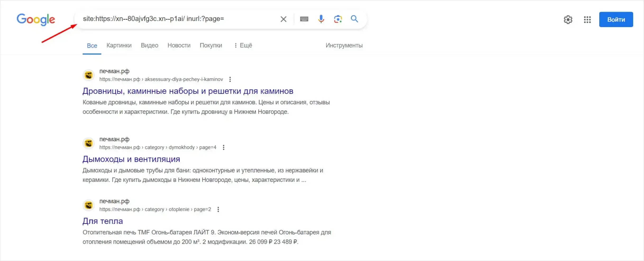Viewport: 644px width, 261px height.
Task: Search by image using the Google Lens icon
Action: coord(338,19)
